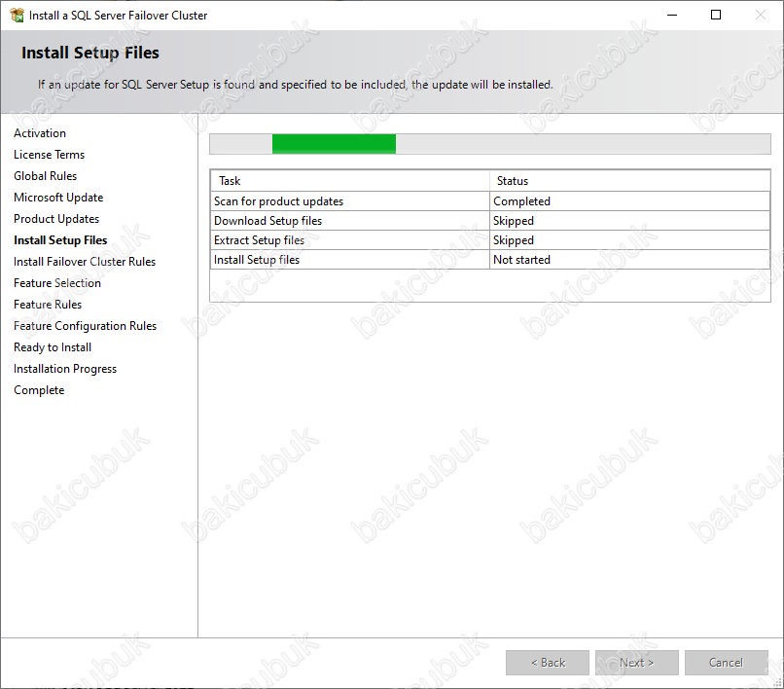Select Install Failover Cluster Rules step
Image resolution: width=784 pixels, height=689 pixels.
tap(85, 262)
